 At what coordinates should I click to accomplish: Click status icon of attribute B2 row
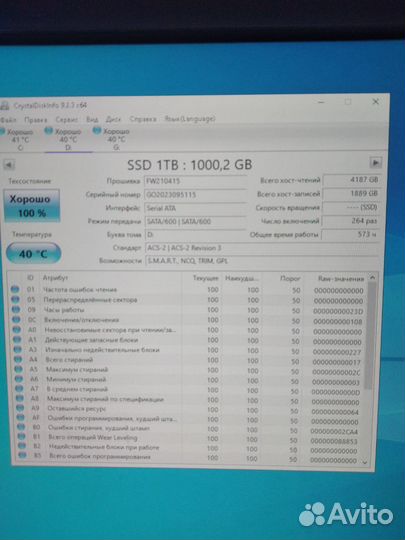click(x=22, y=446)
